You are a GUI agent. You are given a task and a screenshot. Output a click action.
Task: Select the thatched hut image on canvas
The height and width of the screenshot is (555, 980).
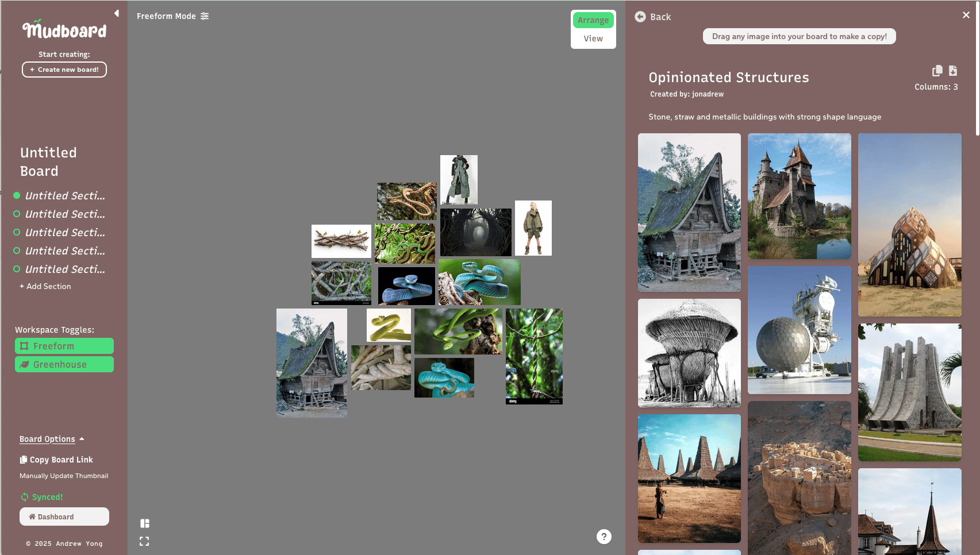(x=312, y=363)
